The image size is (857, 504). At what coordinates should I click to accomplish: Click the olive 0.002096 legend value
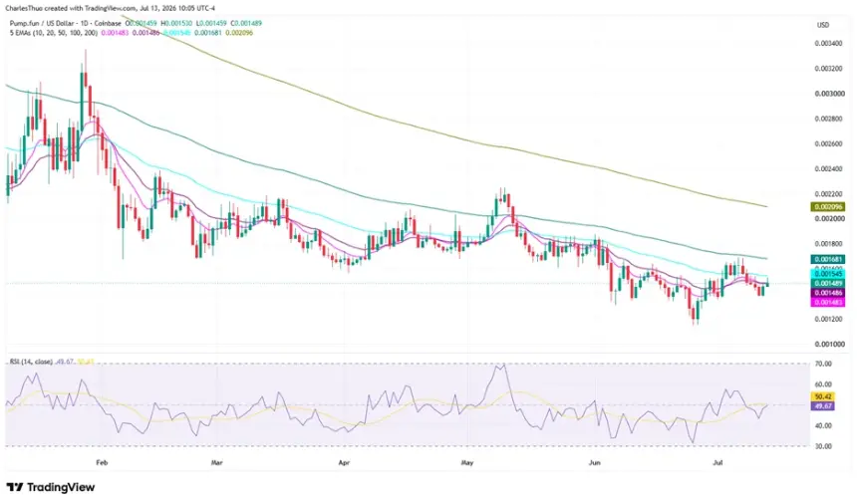241,33
